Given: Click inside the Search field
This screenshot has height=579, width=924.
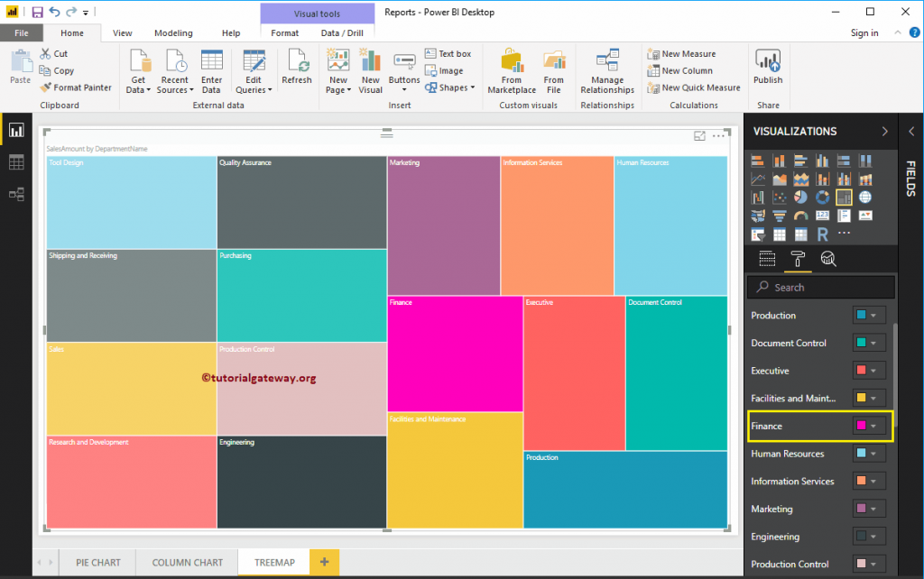Looking at the screenshot, I should (821, 287).
